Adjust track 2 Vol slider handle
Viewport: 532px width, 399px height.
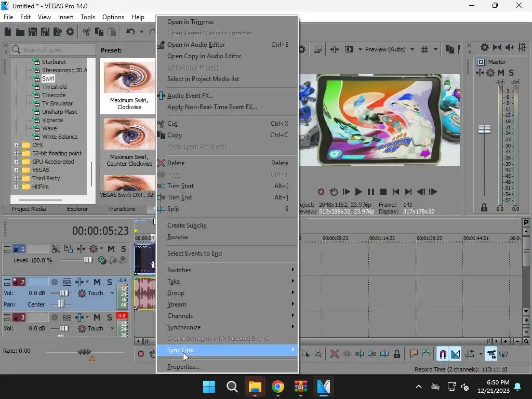pos(64,293)
